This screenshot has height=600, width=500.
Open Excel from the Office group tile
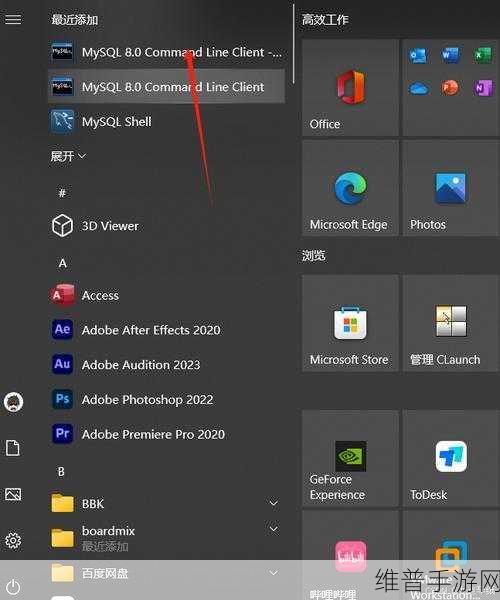pos(483,55)
